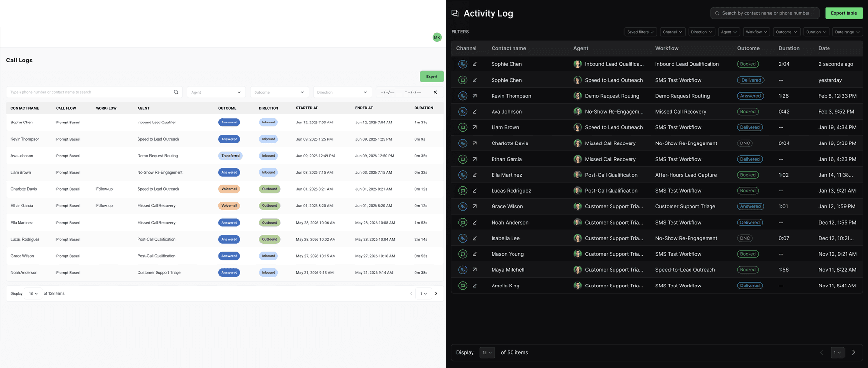Click the SMS channel icon in the Amelia King row

pos(463,286)
